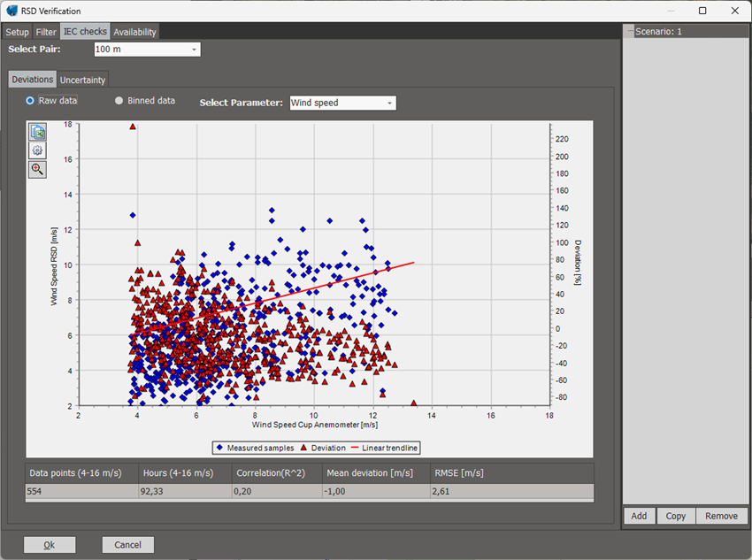Select the Deviations tab
The width and height of the screenshot is (752, 560).
[x=32, y=79]
